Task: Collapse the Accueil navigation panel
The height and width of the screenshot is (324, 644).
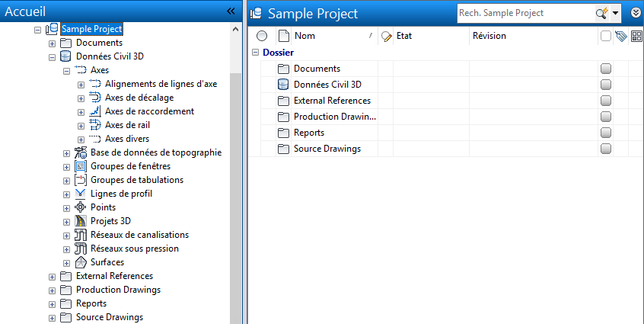Action: [231, 11]
